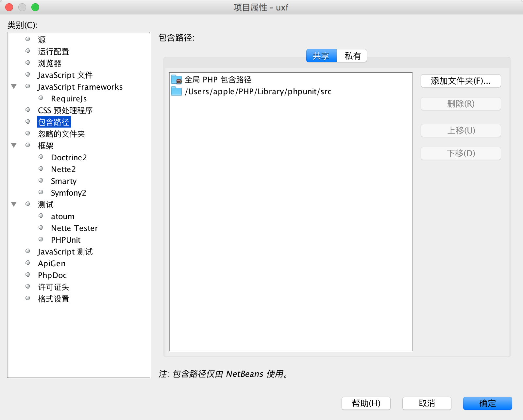The width and height of the screenshot is (523, 420).
Task: Select the 框架 category label
Action: click(x=46, y=146)
